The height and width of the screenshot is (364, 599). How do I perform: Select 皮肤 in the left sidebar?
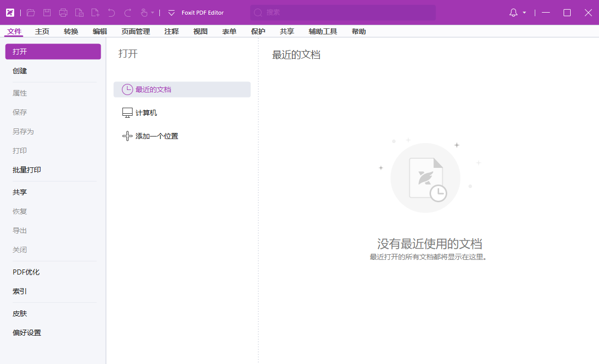19,313
